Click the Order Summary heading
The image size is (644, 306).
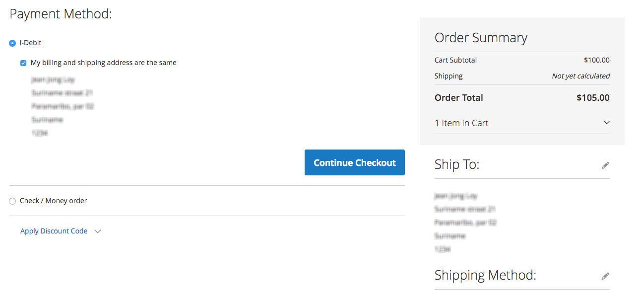coord(481,38)
